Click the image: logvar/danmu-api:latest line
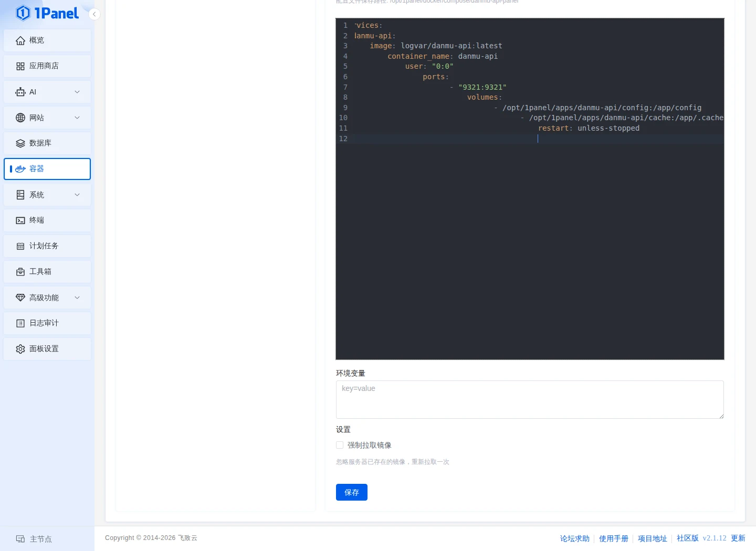This screenshot has height=551, width=756. click(436, 46)
